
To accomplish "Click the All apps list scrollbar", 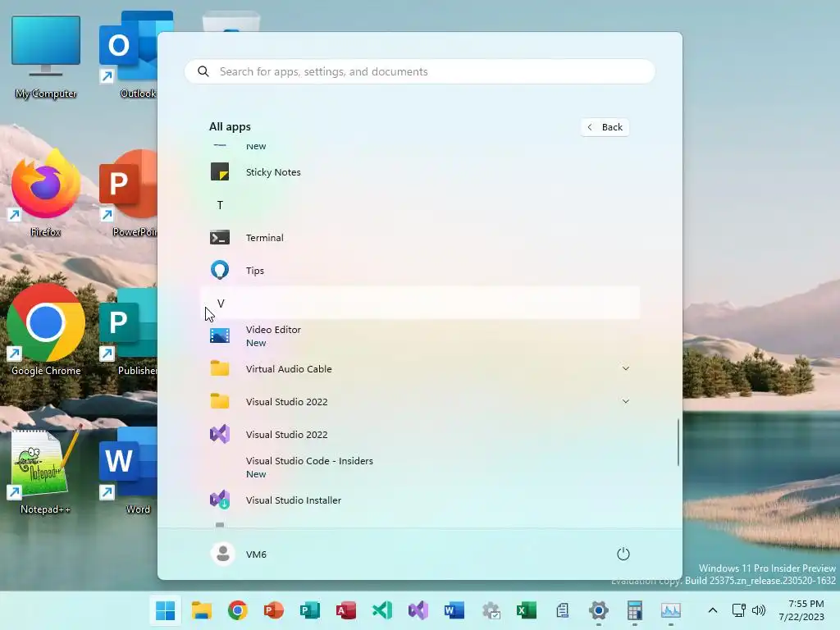I will 678,442.
